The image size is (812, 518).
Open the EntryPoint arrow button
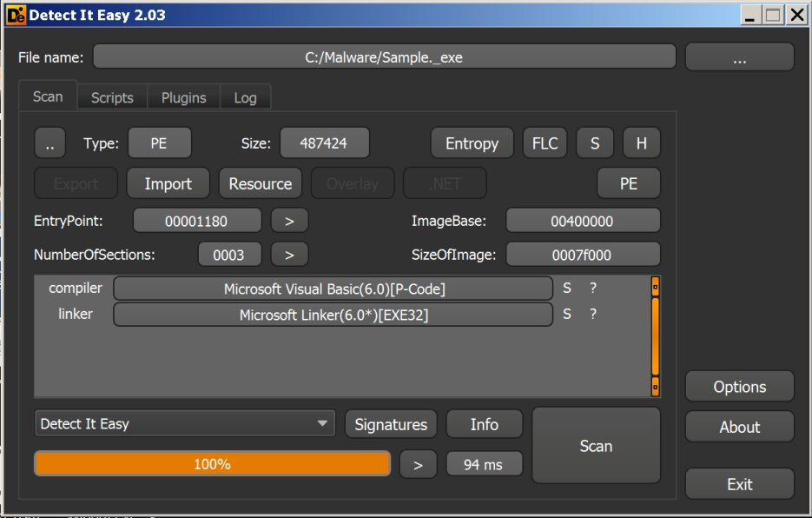point(289,221)
